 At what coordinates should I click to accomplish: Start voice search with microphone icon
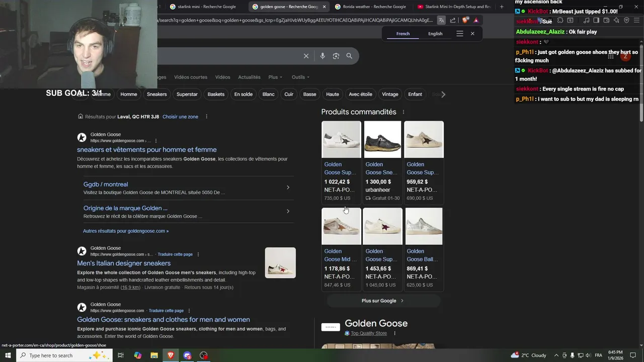323,56
